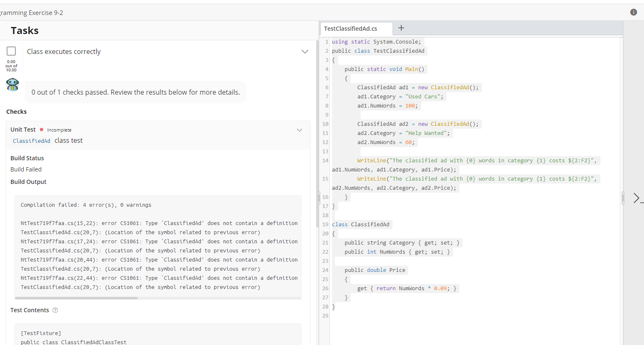
Task: Select the Build Output horizontal scrollbar
Action: point(76,298)
